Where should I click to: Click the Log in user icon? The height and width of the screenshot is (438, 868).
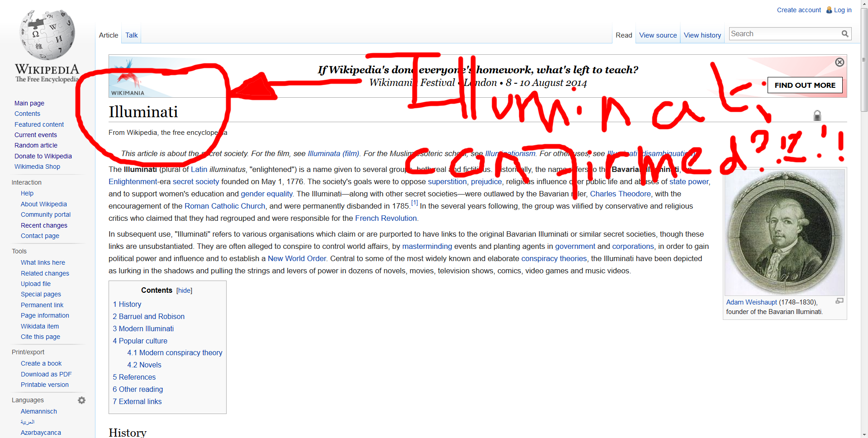click(829, 10)
